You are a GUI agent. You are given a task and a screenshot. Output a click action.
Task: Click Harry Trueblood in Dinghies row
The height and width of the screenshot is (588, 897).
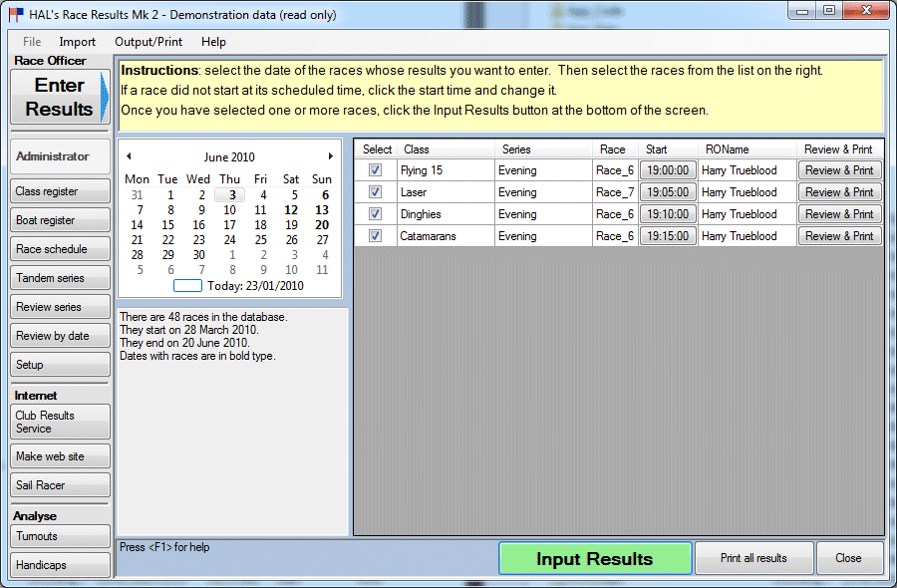[747, 214]
